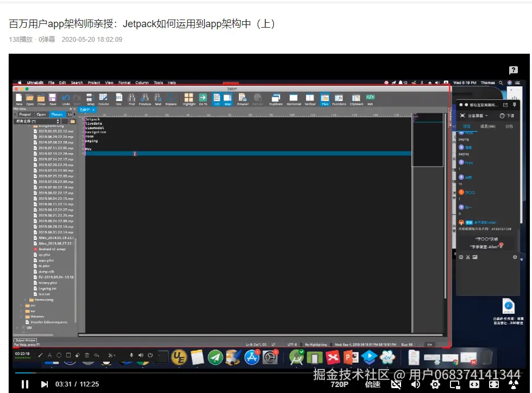Expand the Volumes folder in tree
This screenshot has width=532, height=393.
click(22, 317)
